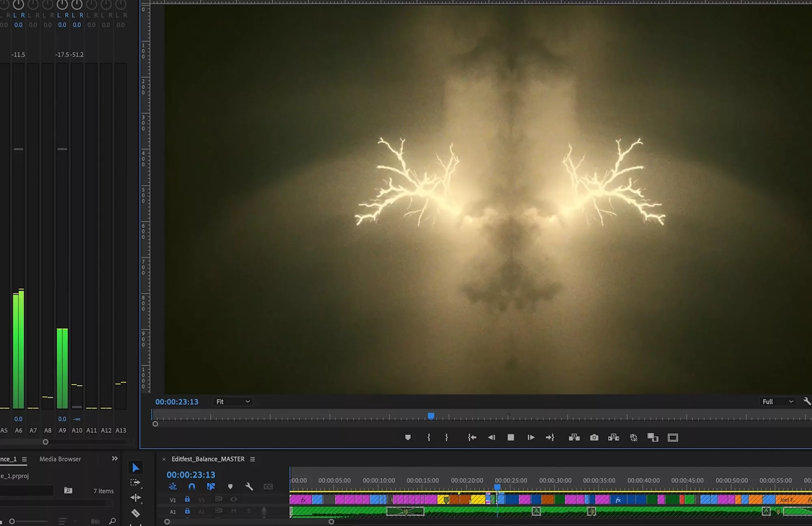Expand hidden panel tabs chevron
This screenshot has width=812, height=526.
click(x=114, y=459)
